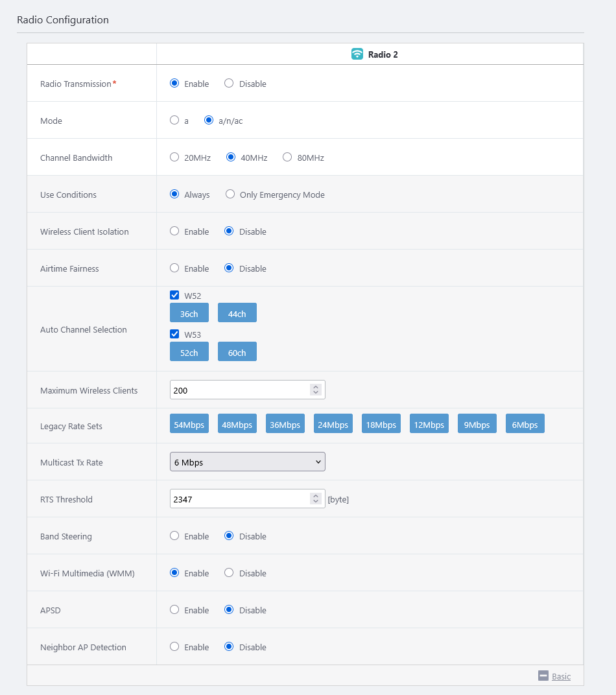Disable Radio Transmission
Screen dimensions: 616x695
click(x=229, y=84)
